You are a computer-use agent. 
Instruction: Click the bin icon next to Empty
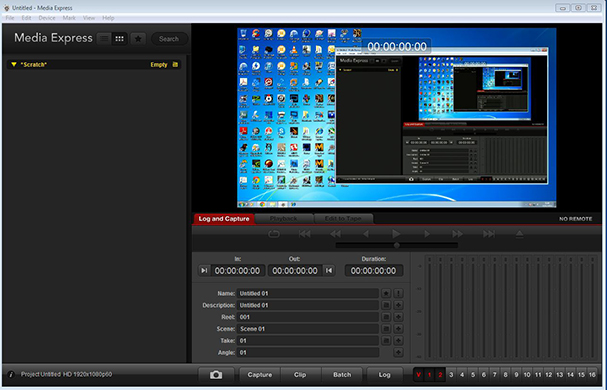click(175, 64)
